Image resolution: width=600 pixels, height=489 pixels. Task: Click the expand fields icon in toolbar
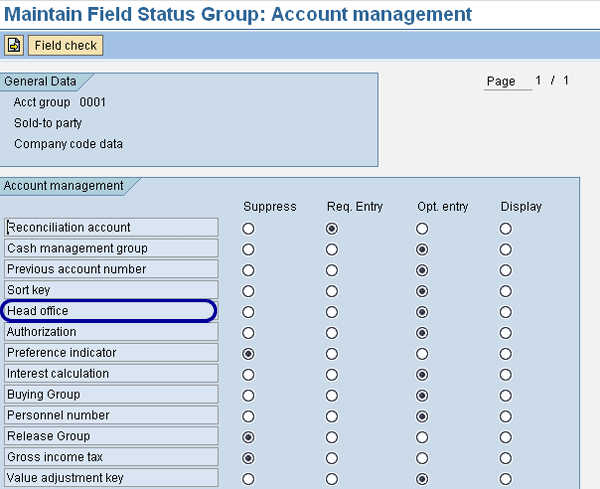pyautogui.click(x=15, y=45)
